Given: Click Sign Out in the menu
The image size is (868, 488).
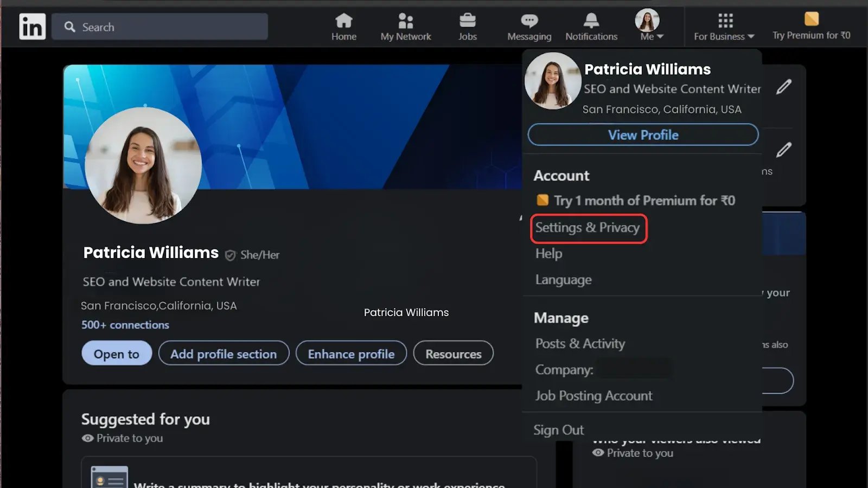Looking at the screenshot, I should 558,430.
